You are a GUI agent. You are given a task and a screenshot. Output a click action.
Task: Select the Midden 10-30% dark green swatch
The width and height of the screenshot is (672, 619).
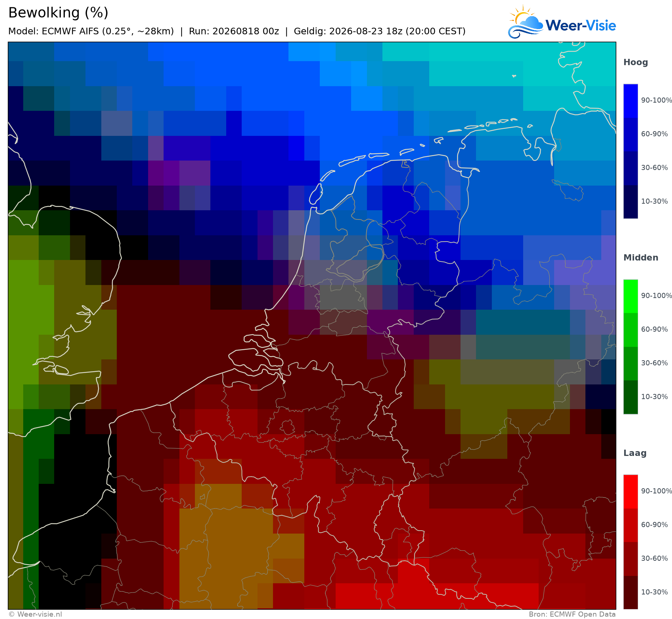pyautogui.click(x=630, y=397)
